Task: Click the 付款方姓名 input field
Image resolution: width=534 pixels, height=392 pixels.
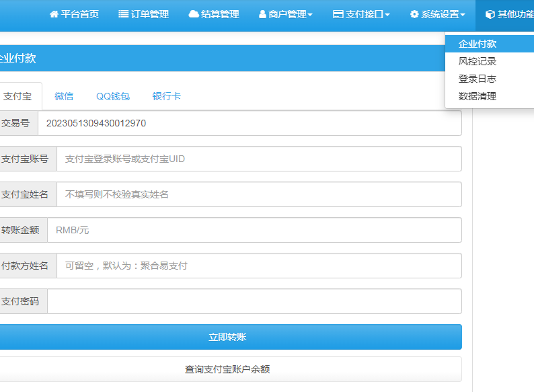Action: pos(259,266)
